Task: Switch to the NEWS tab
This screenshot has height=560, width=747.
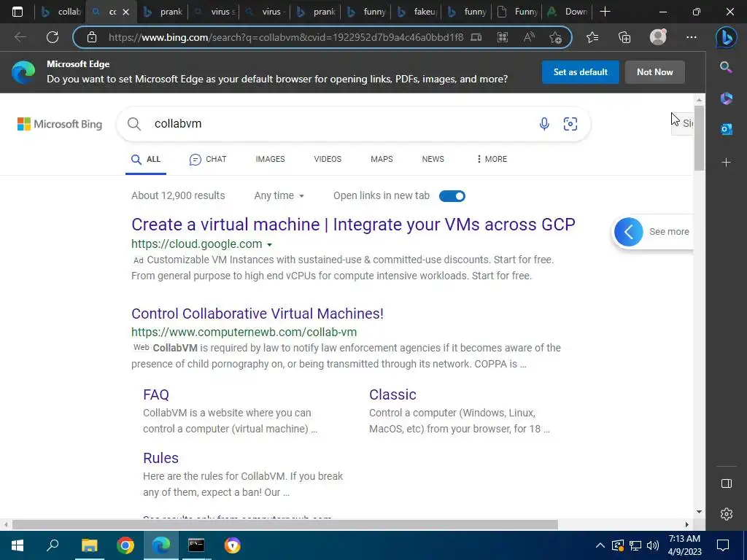Action: (x=433, y=159)
